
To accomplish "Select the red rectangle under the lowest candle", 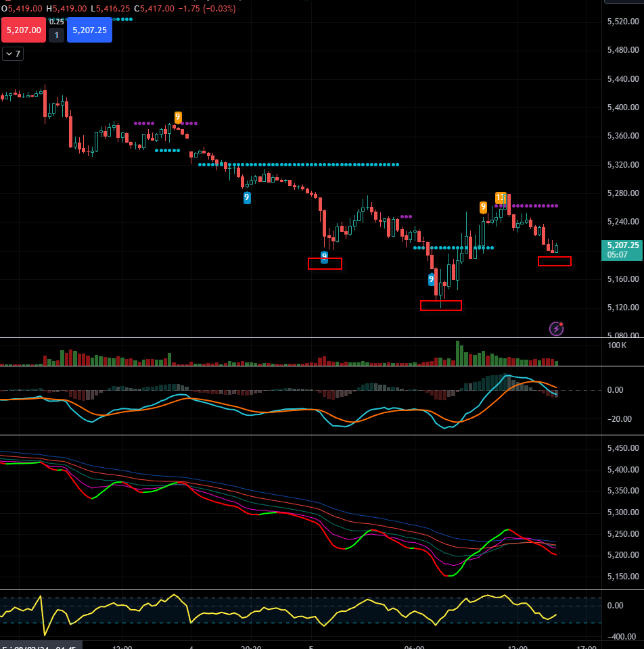I will 441,306.
